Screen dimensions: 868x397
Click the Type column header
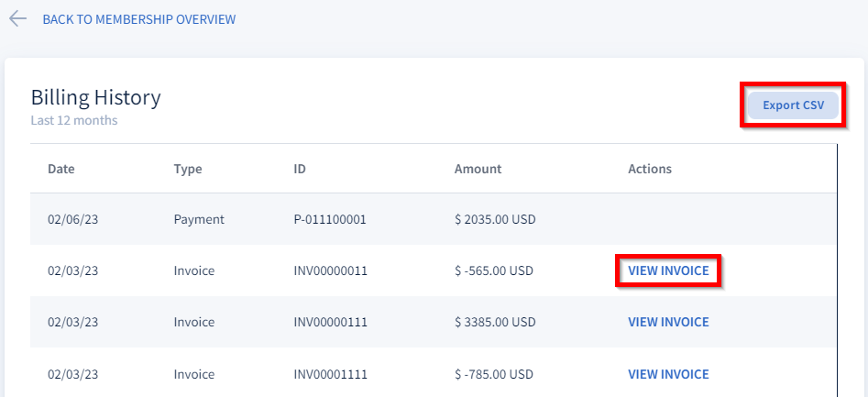pyautogui.click(x=188, y=169)
